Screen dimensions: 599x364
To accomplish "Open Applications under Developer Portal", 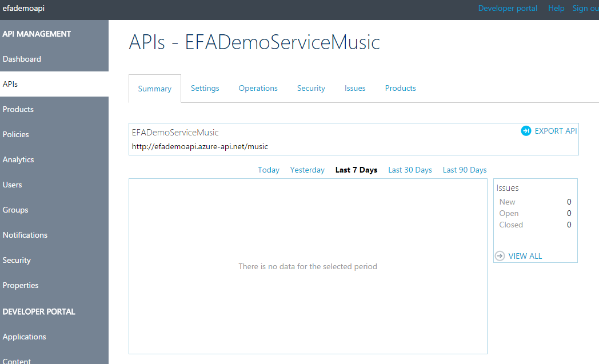I will click(x=54, y=337).
